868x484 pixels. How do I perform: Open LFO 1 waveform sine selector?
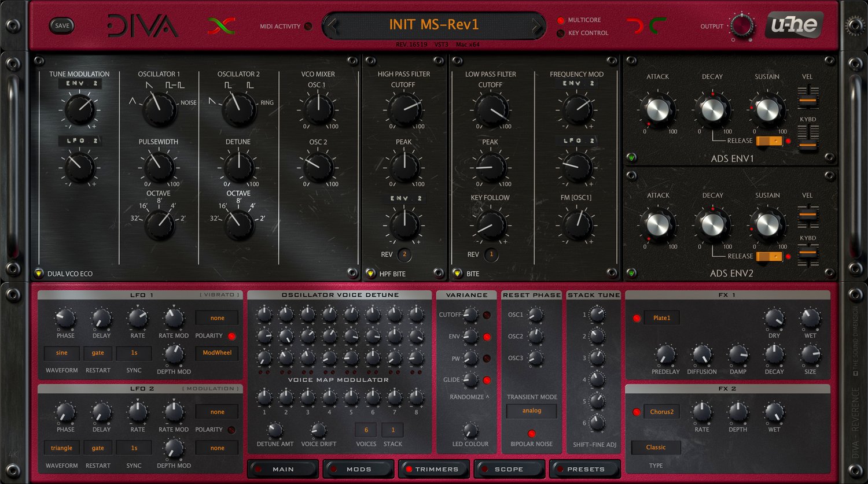61,353
